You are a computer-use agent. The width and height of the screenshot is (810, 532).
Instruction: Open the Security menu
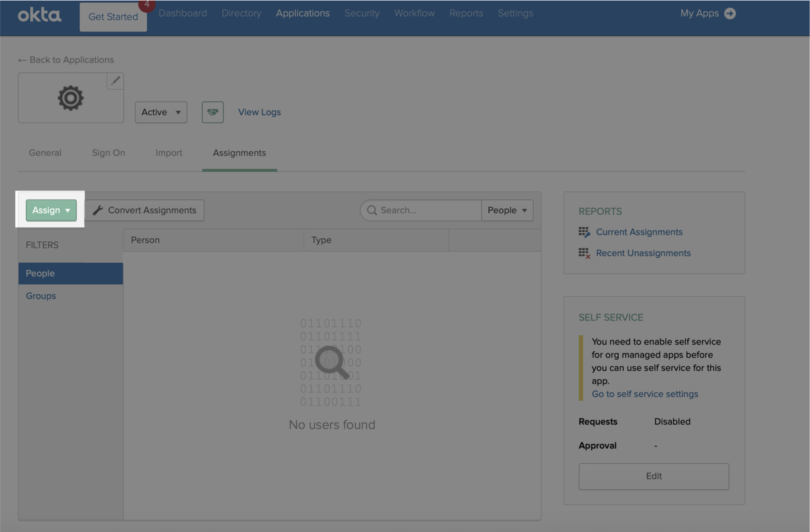point(362,13)
